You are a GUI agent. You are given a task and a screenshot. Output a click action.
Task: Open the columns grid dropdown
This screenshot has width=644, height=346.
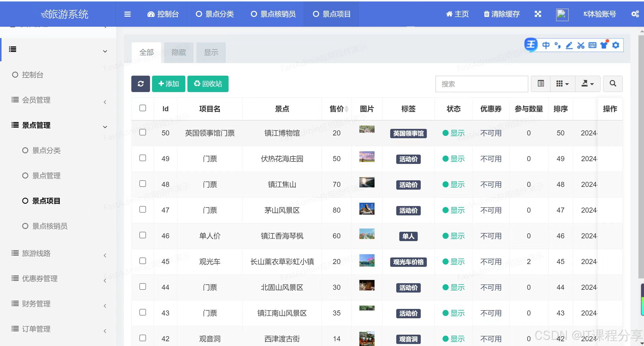click(x=562, y=84)
